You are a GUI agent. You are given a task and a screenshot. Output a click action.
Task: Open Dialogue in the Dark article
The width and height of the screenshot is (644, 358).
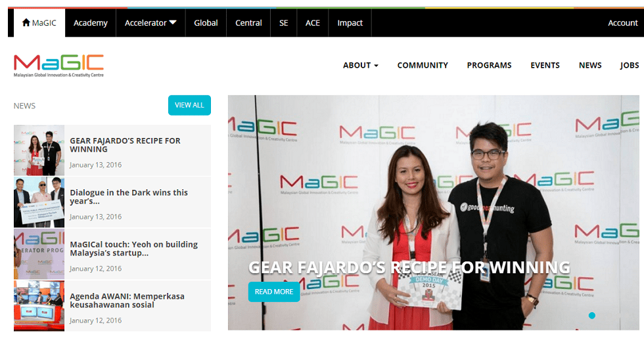click(129, 197)
